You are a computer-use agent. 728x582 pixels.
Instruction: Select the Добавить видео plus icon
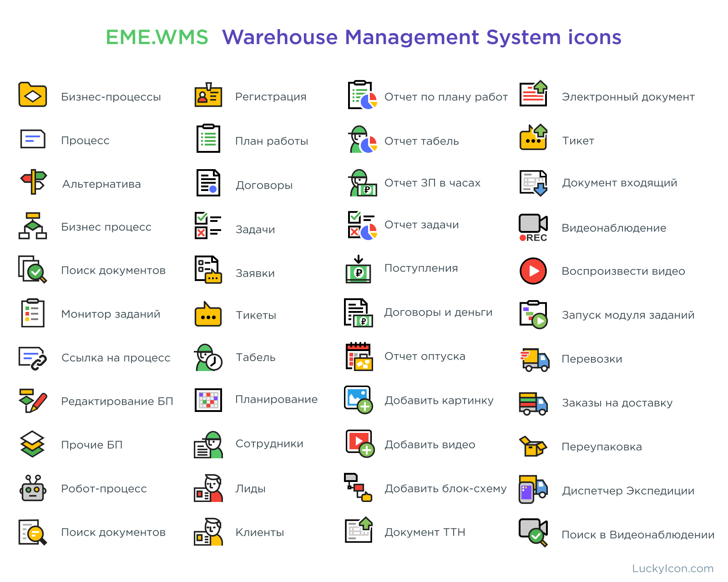click(x=360, y=444)
